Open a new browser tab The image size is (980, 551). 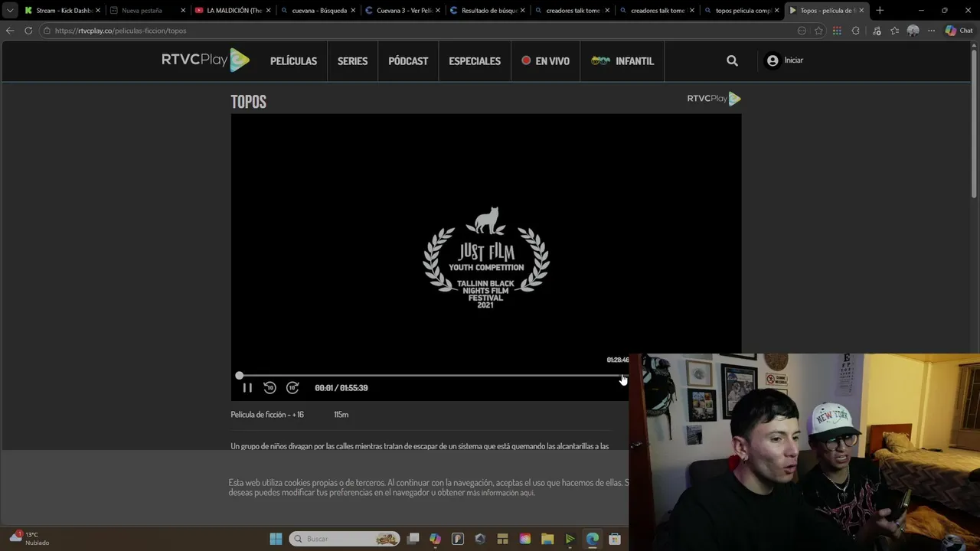[880, 11]
